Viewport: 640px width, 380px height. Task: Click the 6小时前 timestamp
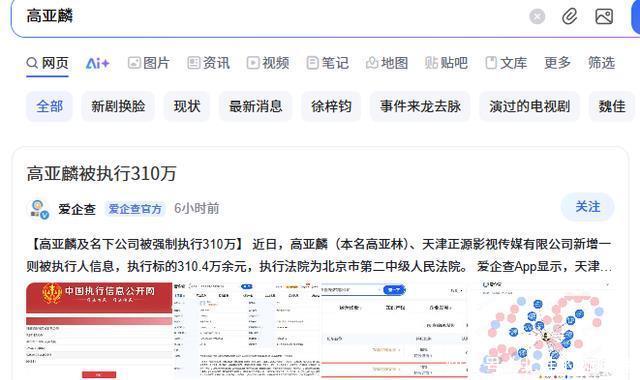[196, 209]
